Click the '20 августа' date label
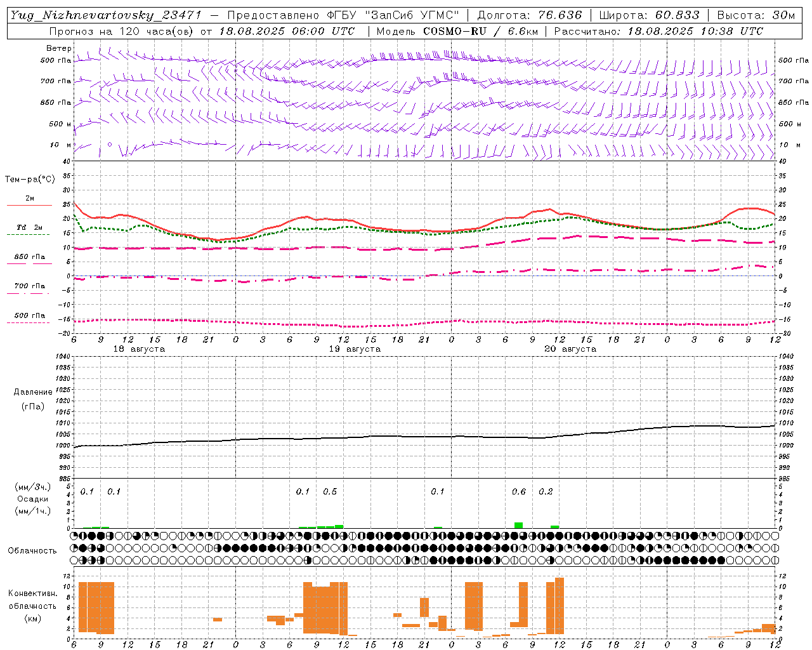Screen dimensions: 812x650 [x=570, y=349]
